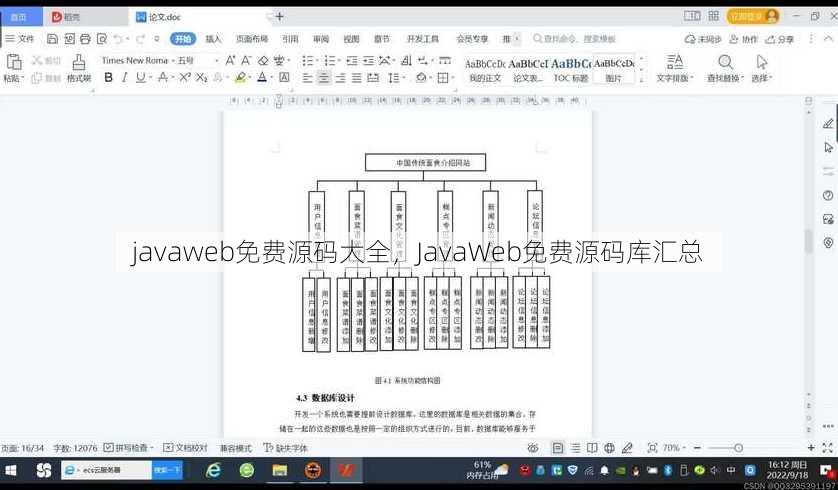Screen dimensions: 838x490
Task: Click the Not Synced cloud button
Action: coord(703,39)
